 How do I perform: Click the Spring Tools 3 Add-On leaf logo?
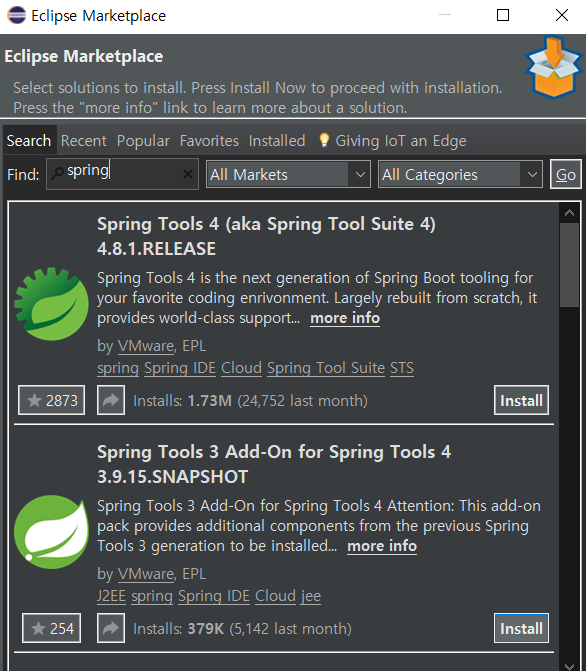[51, 532]
